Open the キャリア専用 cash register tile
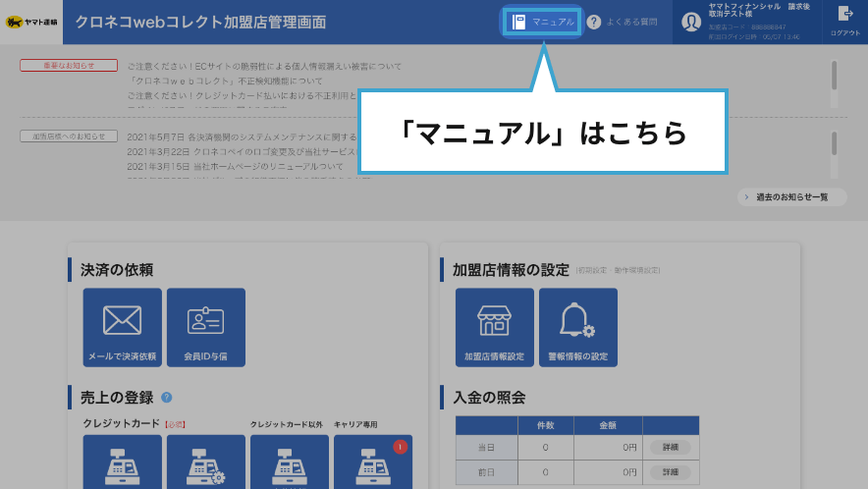The image size is (868, 489). 373,462
